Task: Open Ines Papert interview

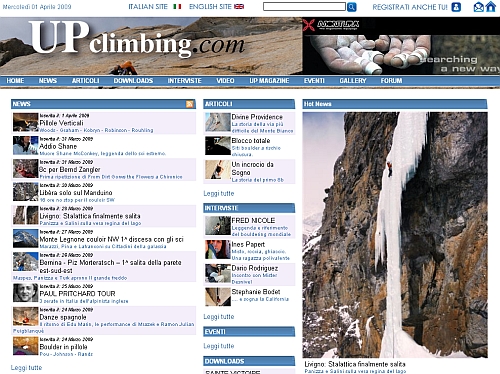Action: [x=248, y=244]
